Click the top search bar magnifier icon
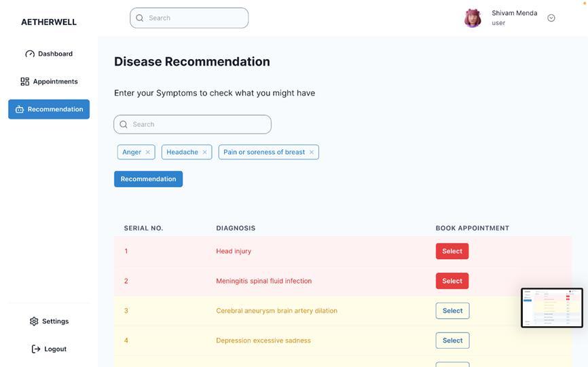 click(140, 18)
